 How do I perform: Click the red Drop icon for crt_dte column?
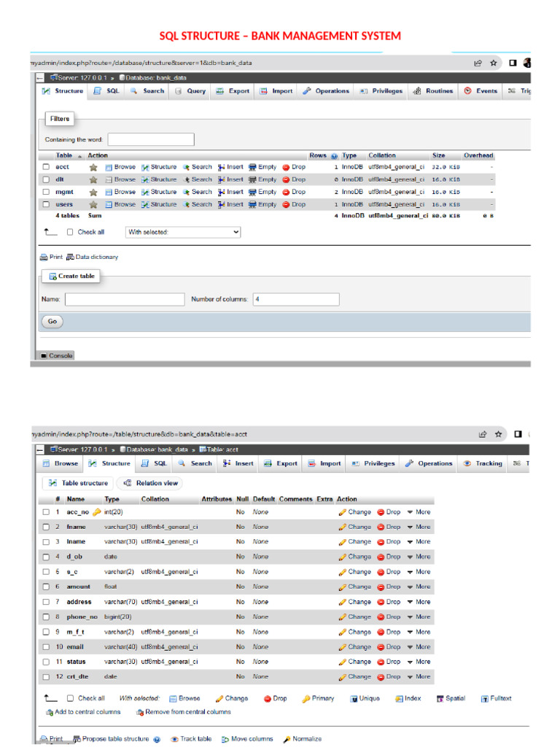coord(381,677)
